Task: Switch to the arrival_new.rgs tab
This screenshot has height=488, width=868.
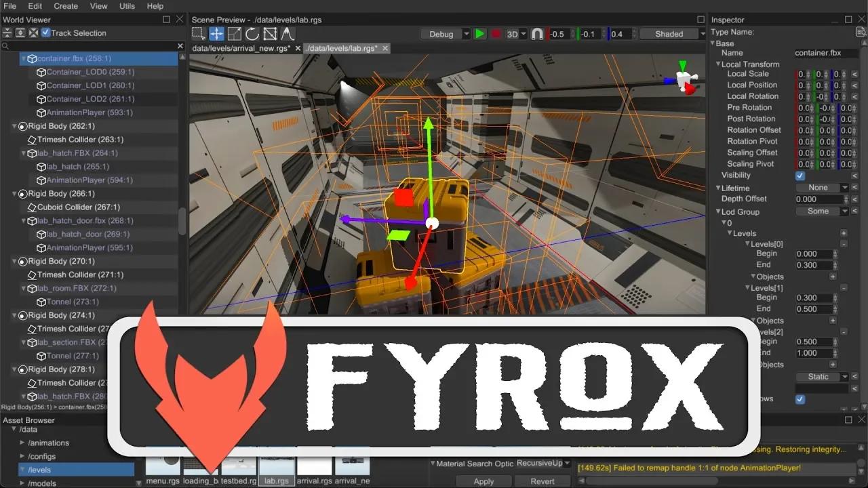Action: click(x=241, y=48)
